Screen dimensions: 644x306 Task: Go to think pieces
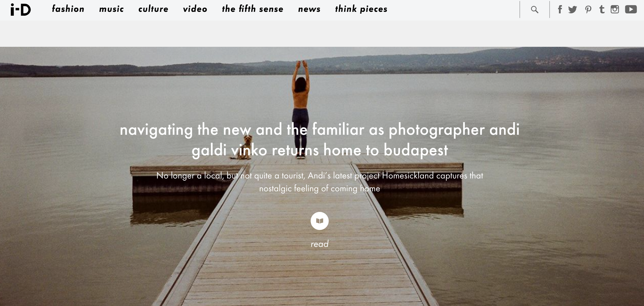tap(361, 9)
